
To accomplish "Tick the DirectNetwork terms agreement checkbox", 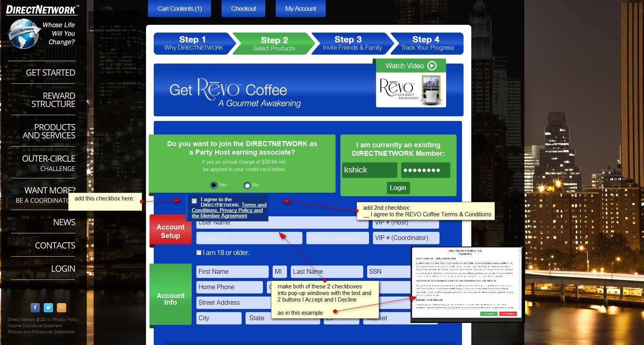I will [194, 201].
